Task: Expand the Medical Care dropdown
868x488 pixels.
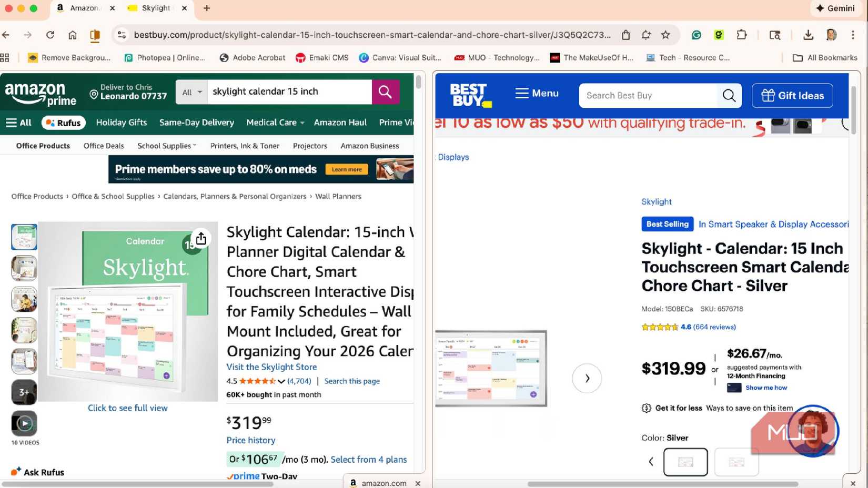Action: coord(274,123)
